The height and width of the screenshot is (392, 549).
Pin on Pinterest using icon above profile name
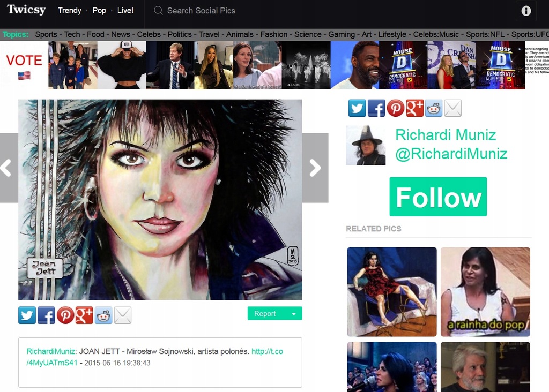(x=396, y=108)
